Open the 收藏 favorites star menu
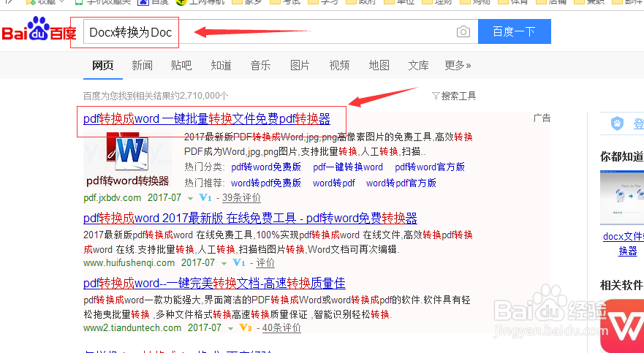Viewport: 644px width, 353px height. click(45, 2)
